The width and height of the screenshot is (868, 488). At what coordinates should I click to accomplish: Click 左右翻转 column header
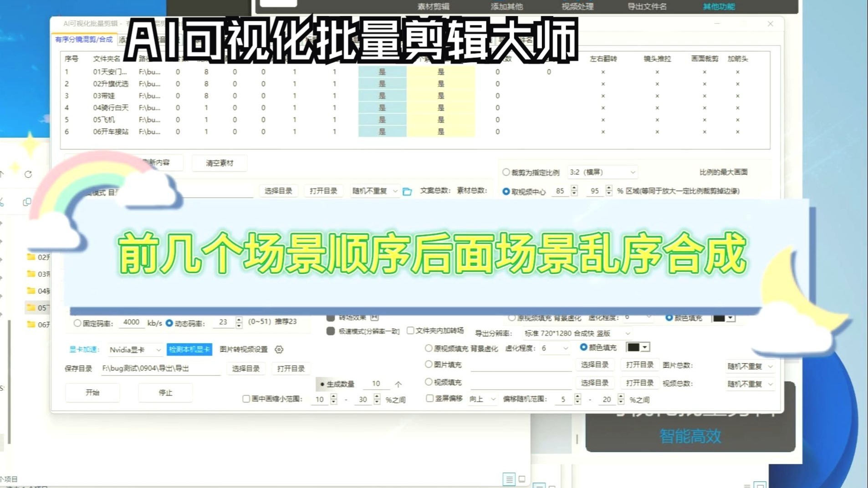603,59
